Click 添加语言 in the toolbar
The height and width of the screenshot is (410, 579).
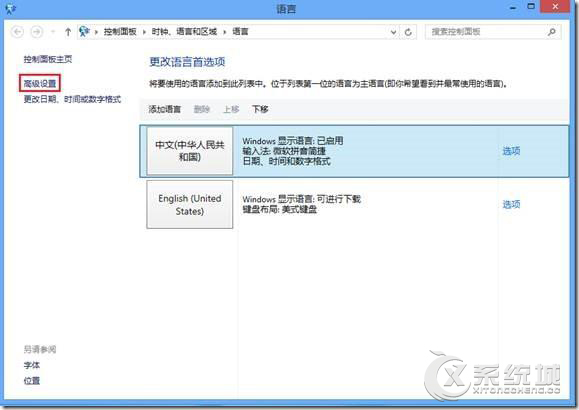coord(165,109)
